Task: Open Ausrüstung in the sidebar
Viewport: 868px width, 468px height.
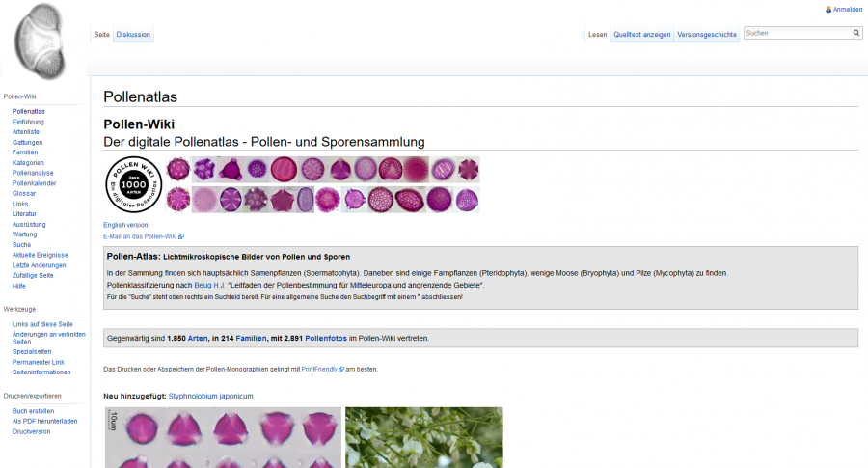Action: click(29, 224)
